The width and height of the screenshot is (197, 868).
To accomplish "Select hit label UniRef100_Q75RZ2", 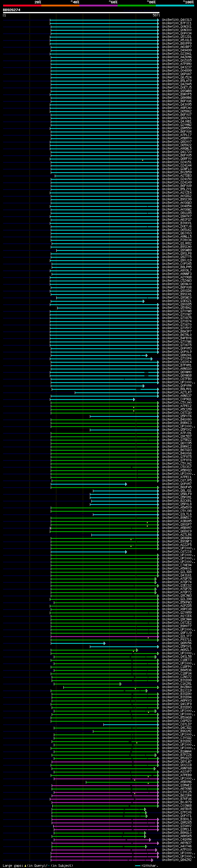I will [177, 440].
